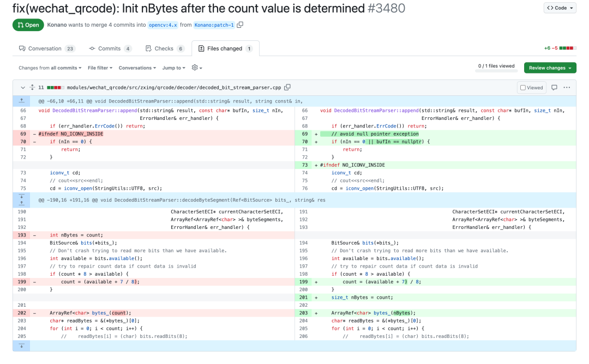Switch to the Commits tab
This screenshot has width=589, height=364.
pos(110,48)
